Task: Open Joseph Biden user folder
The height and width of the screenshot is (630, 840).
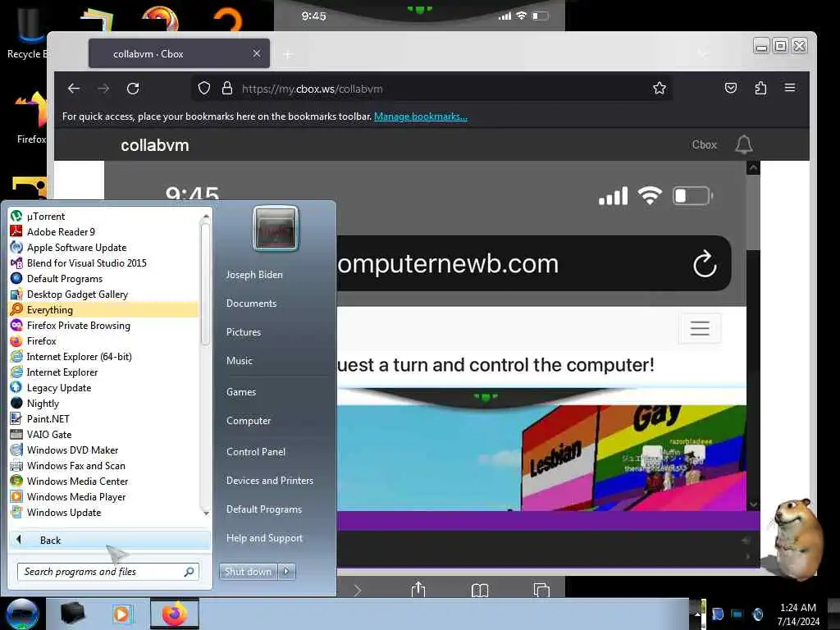Action: click(x=254, y=275)
